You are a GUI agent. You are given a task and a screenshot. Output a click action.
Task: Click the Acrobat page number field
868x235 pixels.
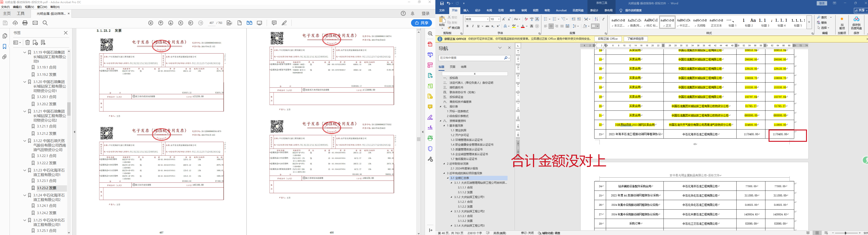(x=212, y=23)
